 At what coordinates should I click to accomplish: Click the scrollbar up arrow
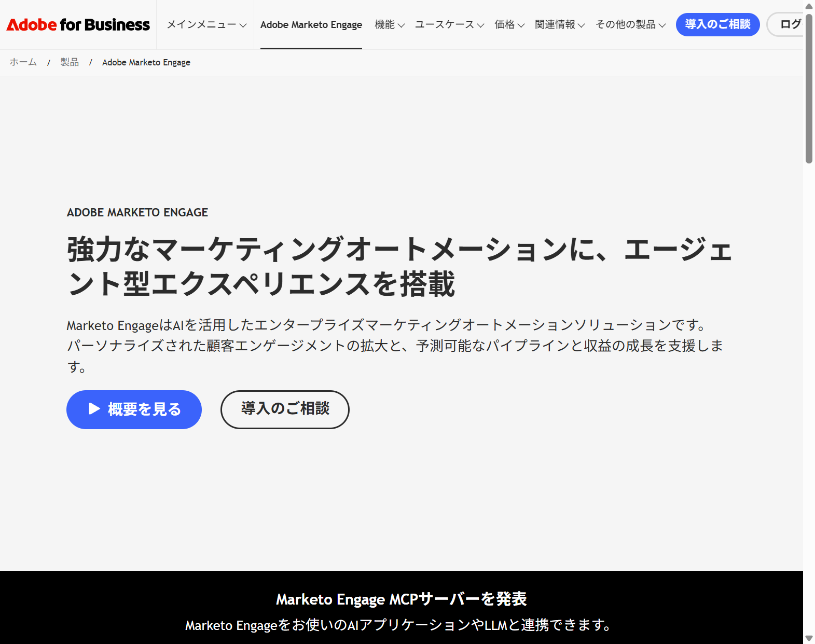[x=809, y=6]
